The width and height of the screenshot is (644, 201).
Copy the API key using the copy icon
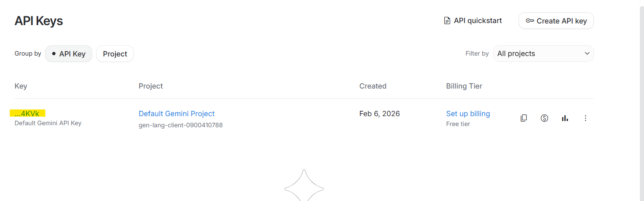[524, 118]
